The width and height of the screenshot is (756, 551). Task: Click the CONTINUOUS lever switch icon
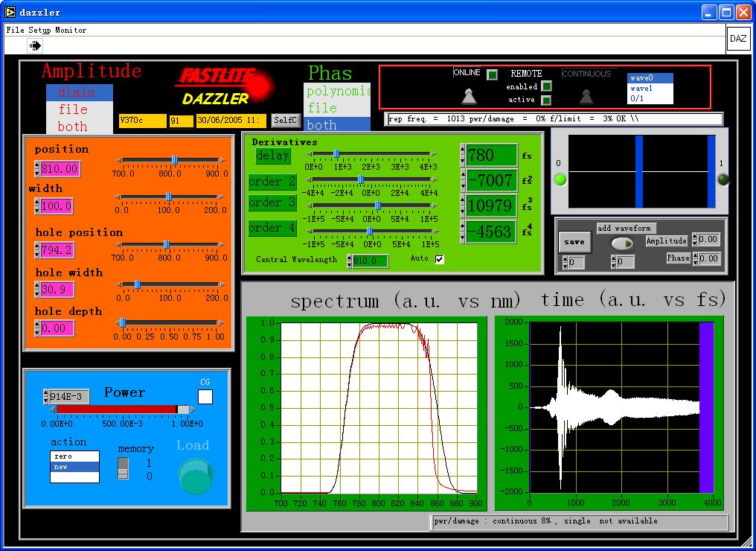586,96
